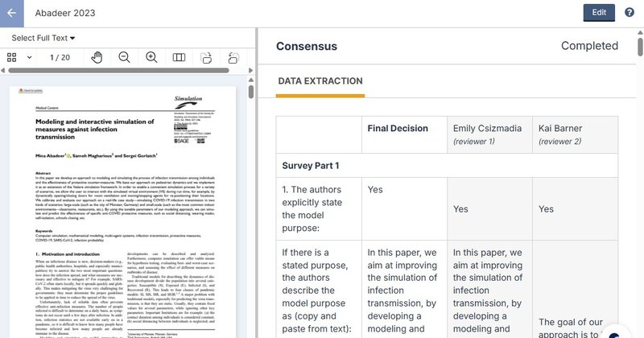This screenshot has height=338, width=644.
Task: Click the right panel vertical scrollbar
Action: click(640, 47)
